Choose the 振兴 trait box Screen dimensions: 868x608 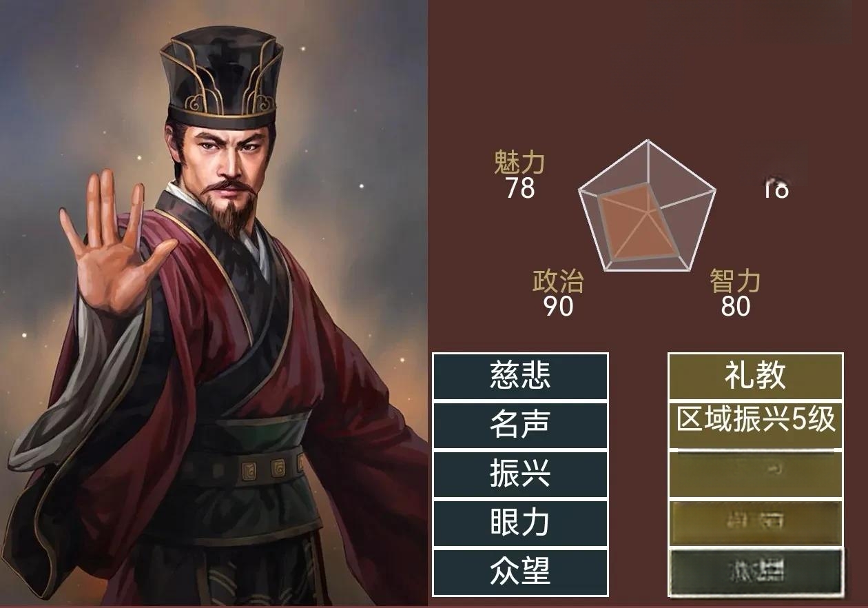(520, 474)
